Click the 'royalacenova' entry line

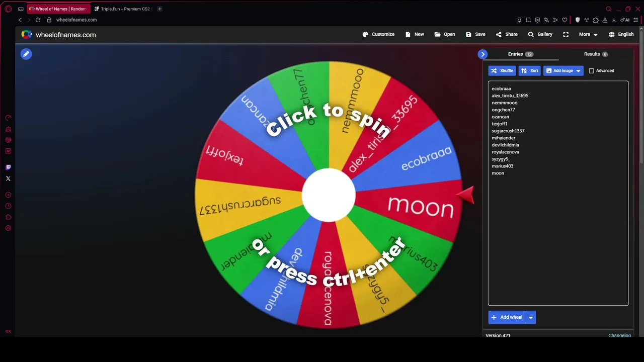pyautogui.click(x=505, y=152)
